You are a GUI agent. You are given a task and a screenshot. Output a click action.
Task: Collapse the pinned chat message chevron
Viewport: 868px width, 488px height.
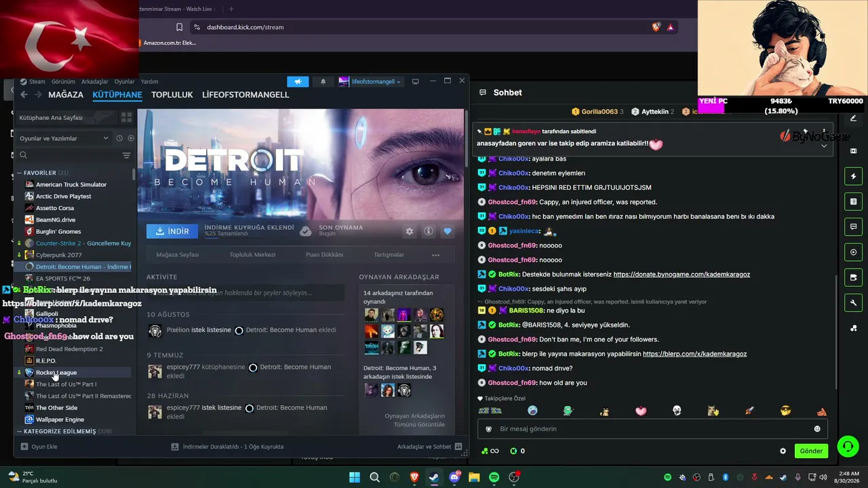click(x=824, y=145)
